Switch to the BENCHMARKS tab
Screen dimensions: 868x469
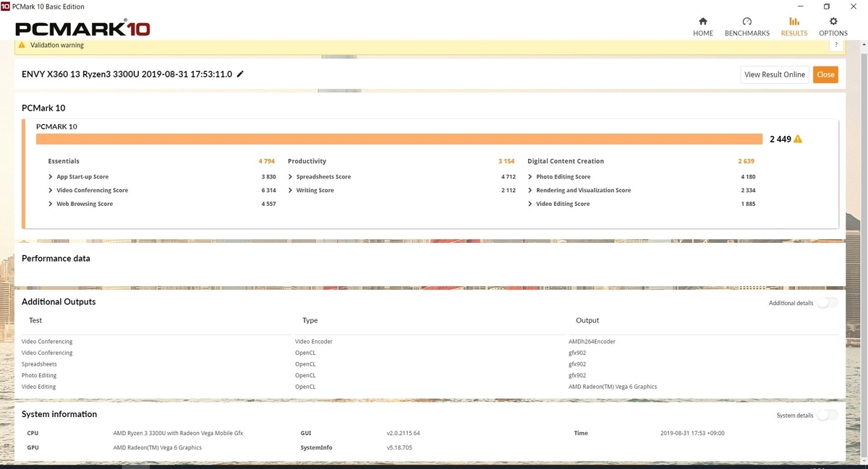[747, 27]
